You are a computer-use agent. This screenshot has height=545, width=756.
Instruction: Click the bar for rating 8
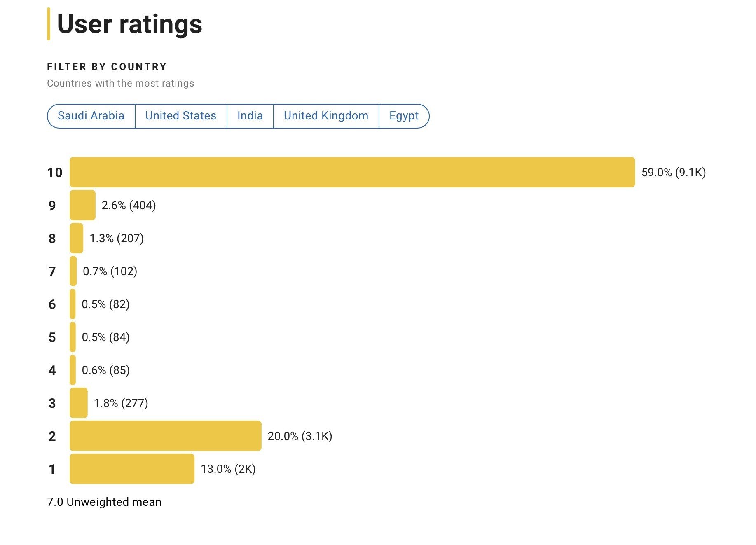click(x=77, y=238)
